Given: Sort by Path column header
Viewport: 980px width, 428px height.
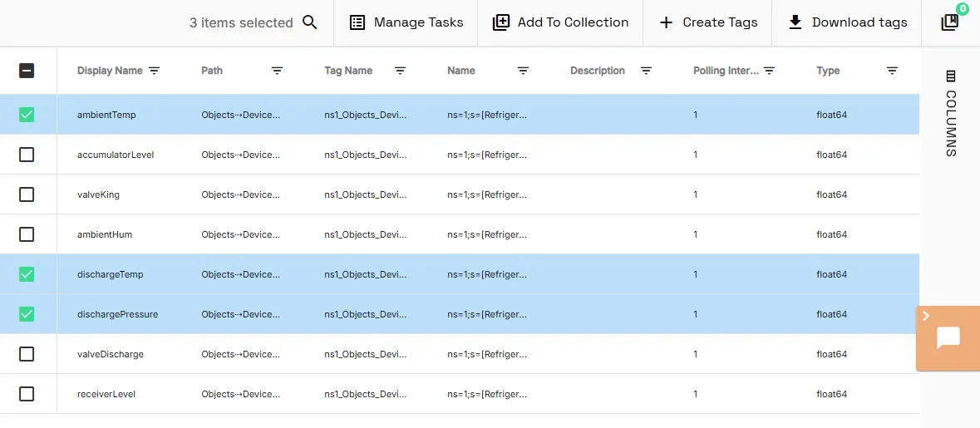Looking at the screenshot, I should pos(212,71).
